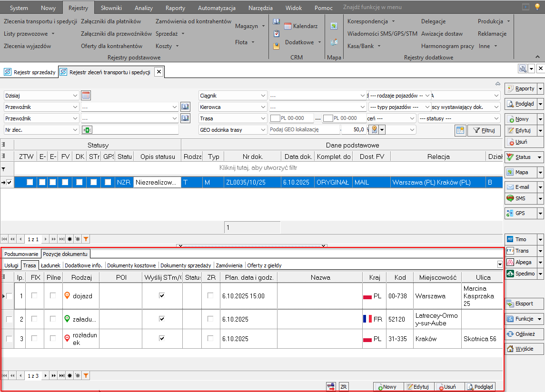This screenshot has height=392, width=545.
Task: Switch to the Ładunek tab
Action: point(50,265)
